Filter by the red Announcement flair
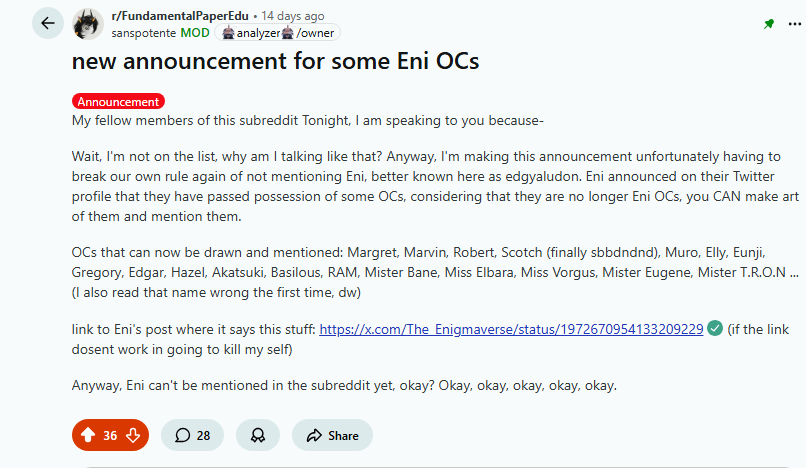806x468 pixels. (118, 101)
